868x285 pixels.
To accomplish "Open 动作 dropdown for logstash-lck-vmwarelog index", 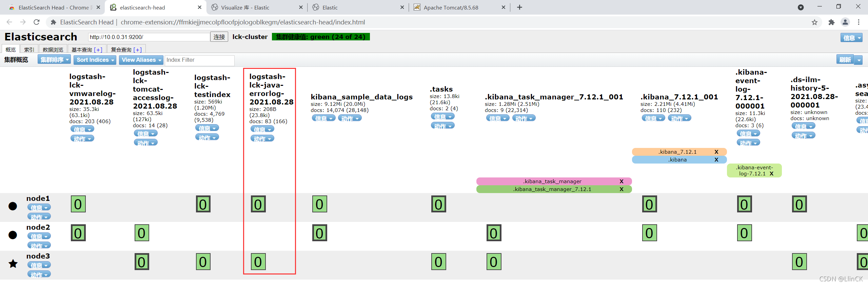I will point(82,138).
